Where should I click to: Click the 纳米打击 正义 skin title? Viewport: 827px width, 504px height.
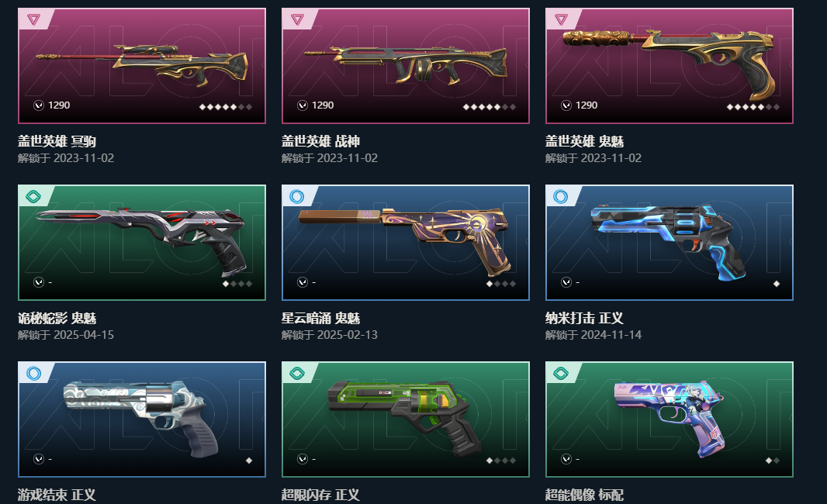point(584,319)
